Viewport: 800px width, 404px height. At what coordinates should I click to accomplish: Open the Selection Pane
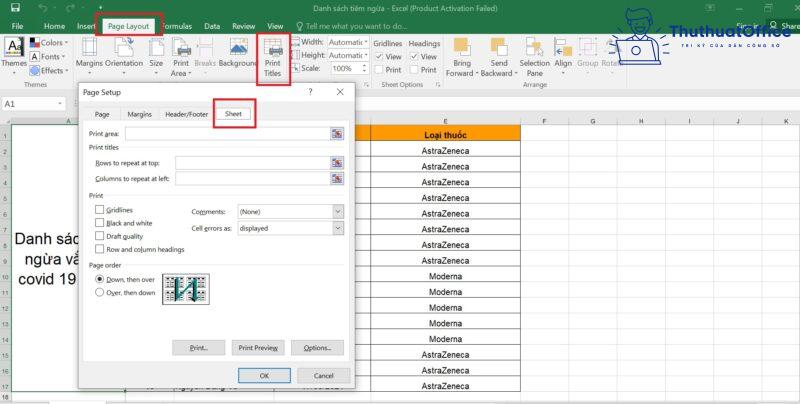pyautogui.click(x=534, y=57)
